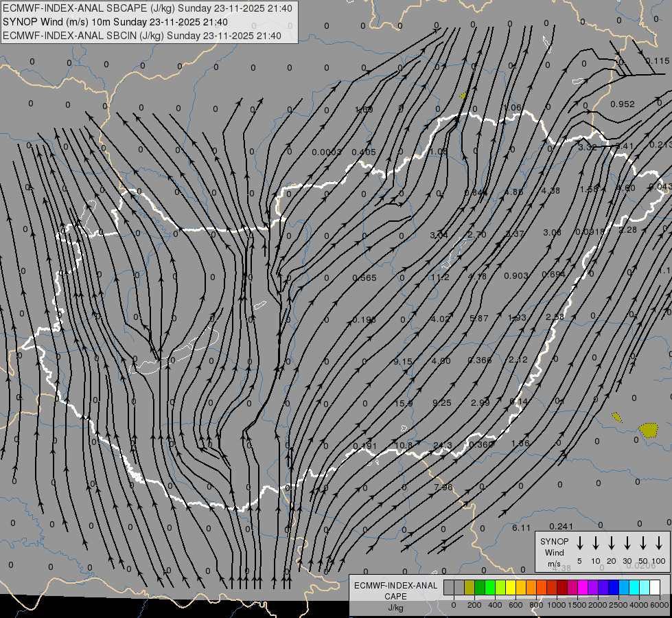The width and height of the screenshot is (672, 618).
Task: Select the violet purple CAPE legend swatch
Action: [592, 588]
